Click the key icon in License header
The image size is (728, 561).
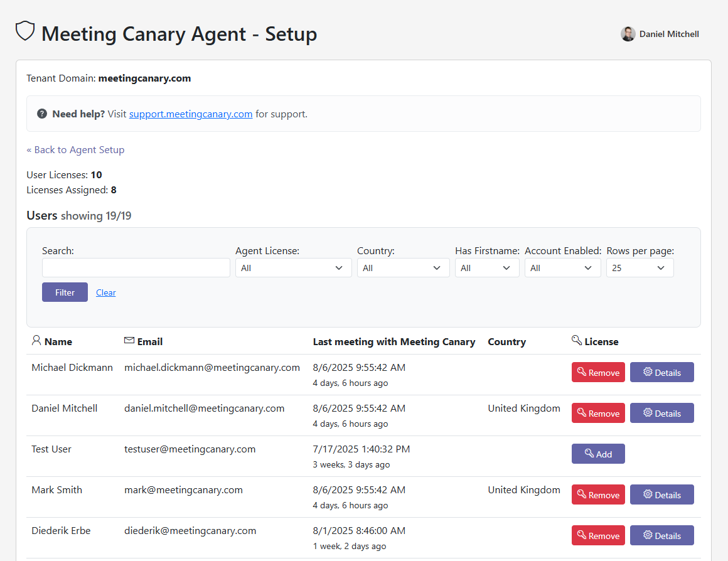[577, 339]
